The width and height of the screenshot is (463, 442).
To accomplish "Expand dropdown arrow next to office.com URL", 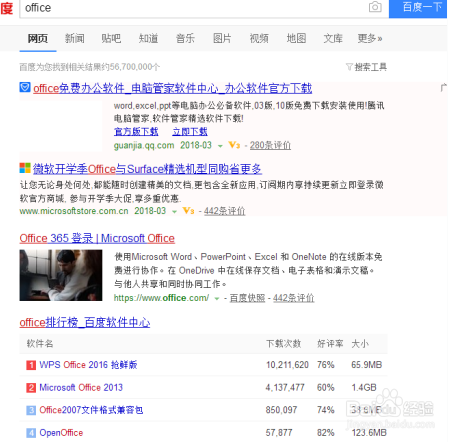I will [217, 299].
